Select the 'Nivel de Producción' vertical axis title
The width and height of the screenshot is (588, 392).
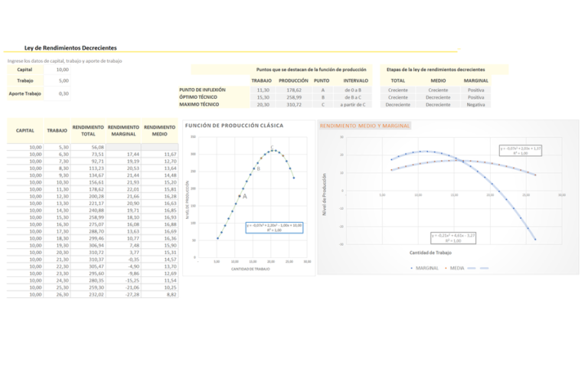point(325,191)
